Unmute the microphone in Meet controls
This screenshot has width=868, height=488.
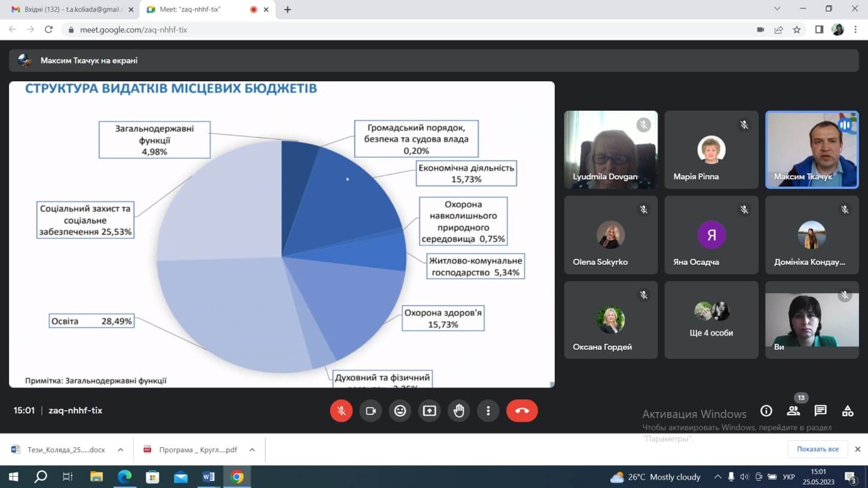point(341,411)
